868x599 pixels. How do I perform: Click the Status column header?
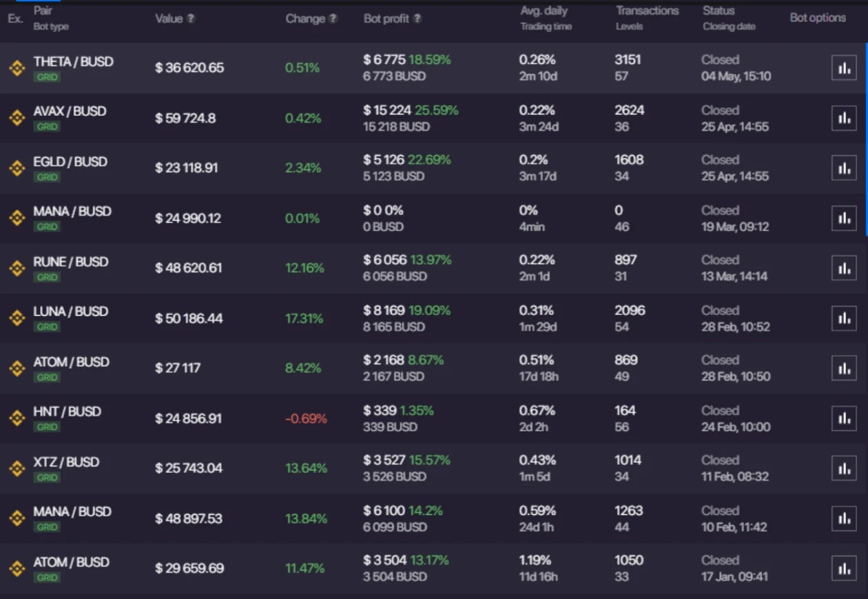pyautogui.click(x=719, y=11)
